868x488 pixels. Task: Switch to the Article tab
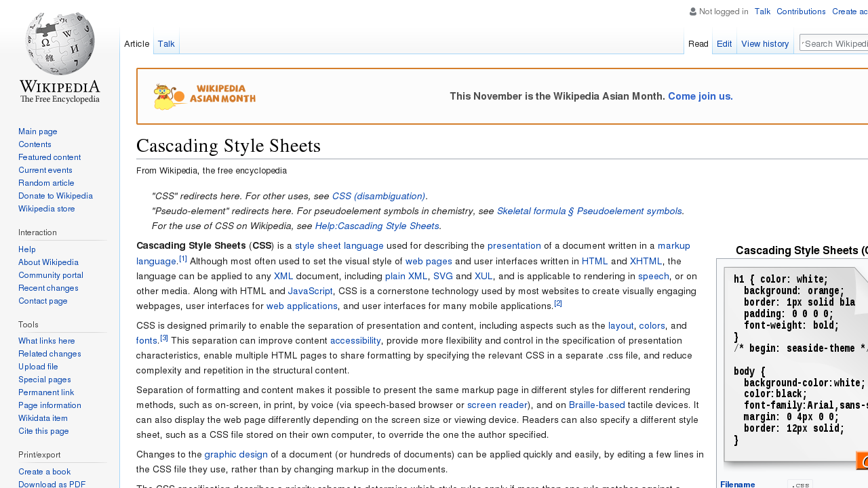136,43
